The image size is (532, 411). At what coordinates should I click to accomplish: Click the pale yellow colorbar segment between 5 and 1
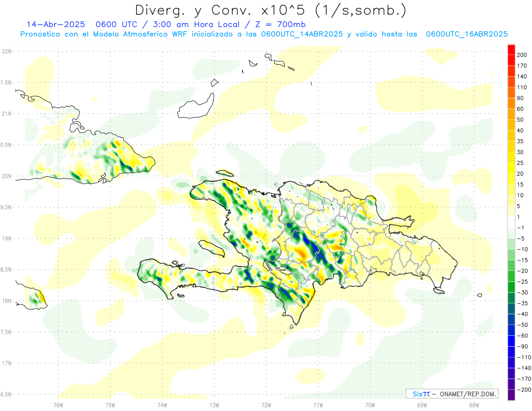[511, 211]
